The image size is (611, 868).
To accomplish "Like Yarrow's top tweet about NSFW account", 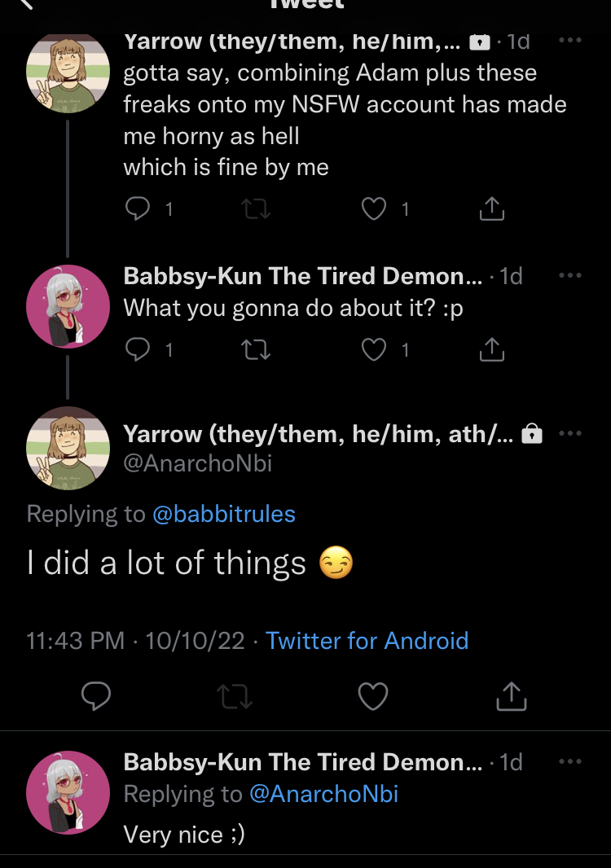I will click(x=374, y=208).
